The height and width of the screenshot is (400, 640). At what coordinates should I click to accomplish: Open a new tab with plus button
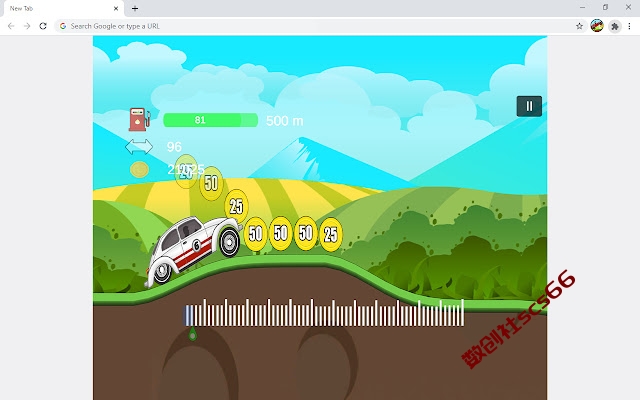[135, 8]
